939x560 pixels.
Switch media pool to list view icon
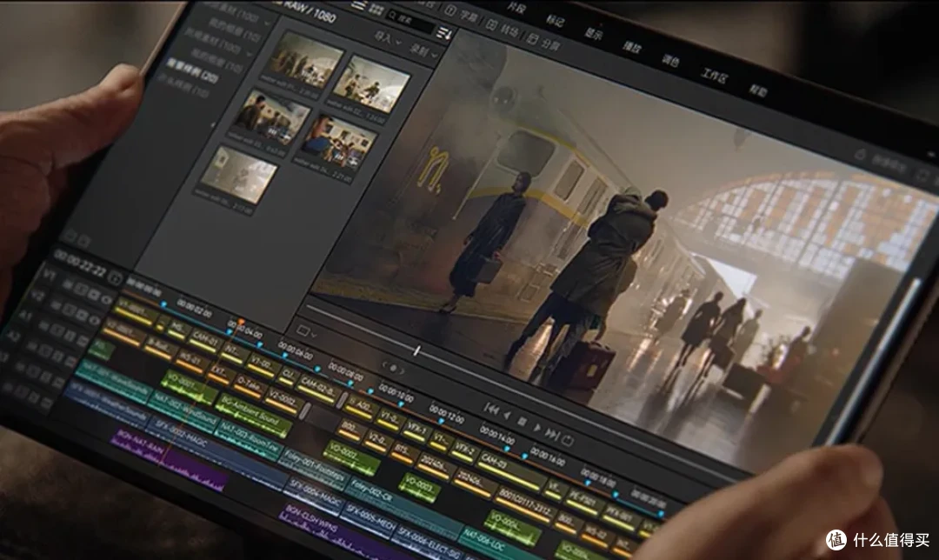coord(358,5)
